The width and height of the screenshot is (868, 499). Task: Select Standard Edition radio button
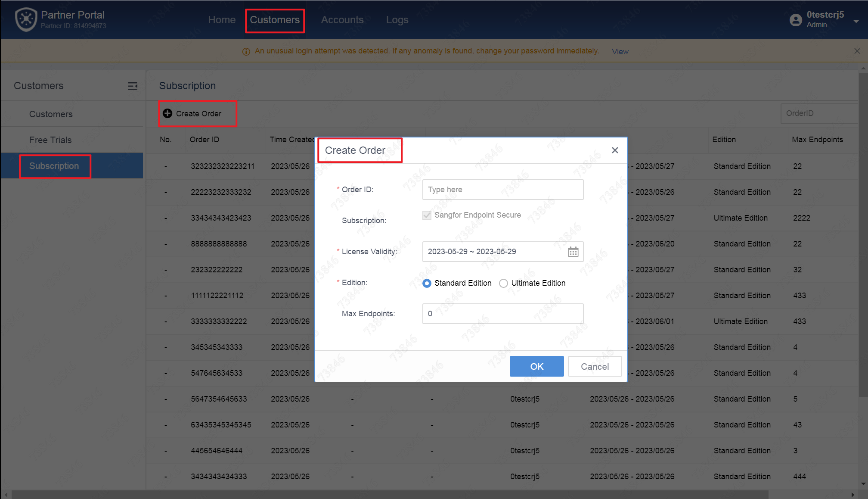427,283
